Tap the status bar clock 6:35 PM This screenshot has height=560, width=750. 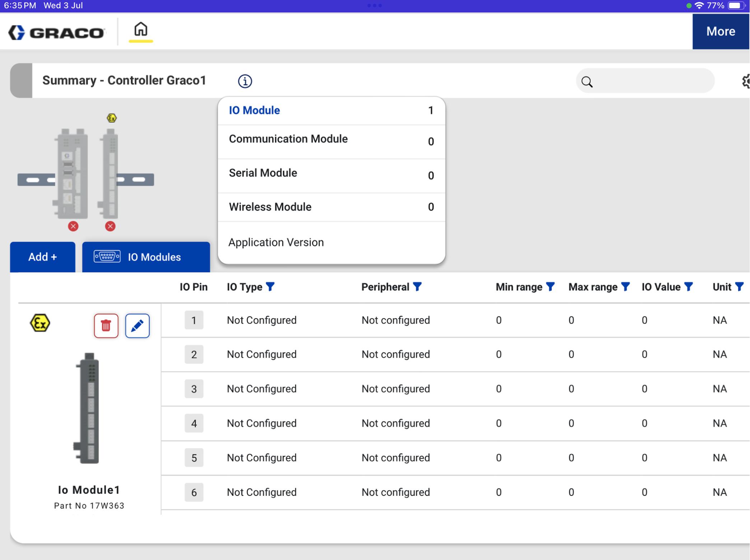tap(20, 5)
